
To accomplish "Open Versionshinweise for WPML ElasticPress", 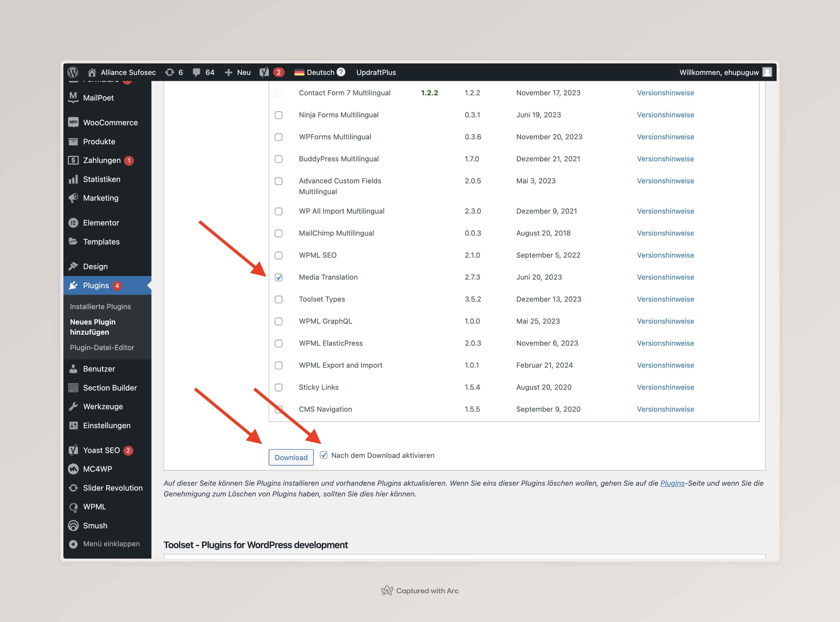I will [665, 343].
